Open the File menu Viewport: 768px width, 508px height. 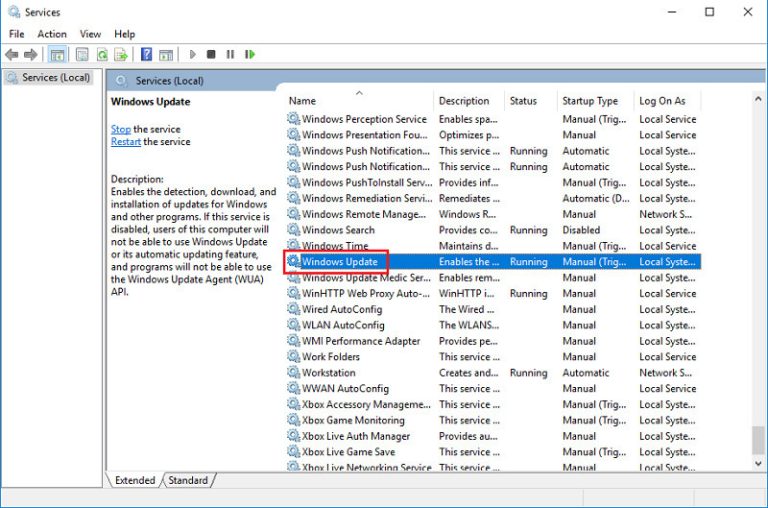click(x=17, y=34)
